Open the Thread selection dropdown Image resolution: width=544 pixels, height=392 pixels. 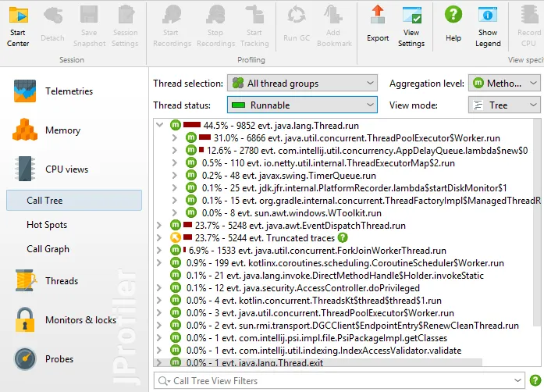302,84
